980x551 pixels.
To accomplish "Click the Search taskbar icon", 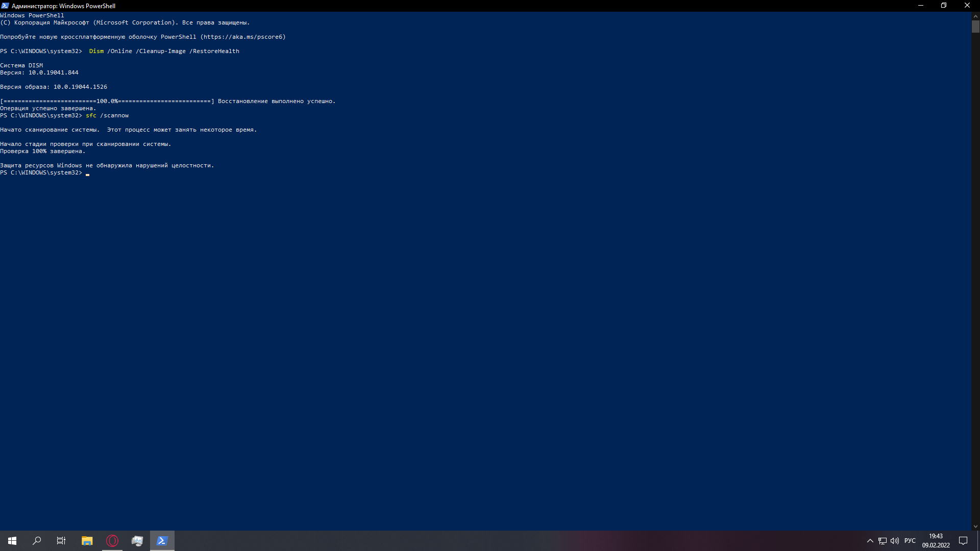I will pyautogui.click(x=36, y=540).
